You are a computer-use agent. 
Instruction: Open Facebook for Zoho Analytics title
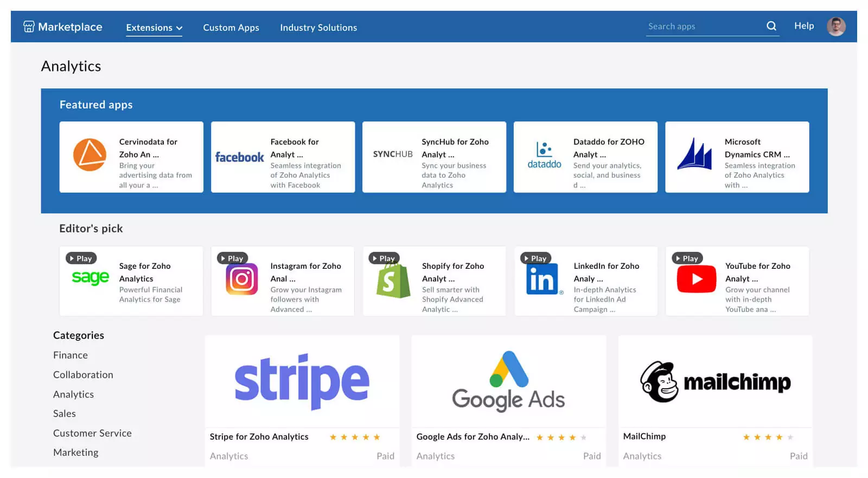pyautogui.click(x=295, y=148)
